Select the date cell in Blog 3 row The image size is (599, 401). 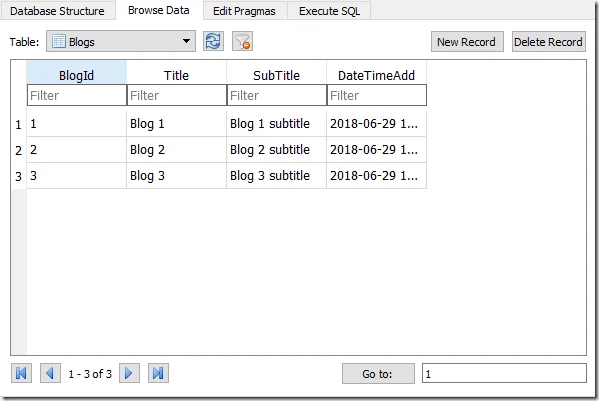[x=377, y=176]
